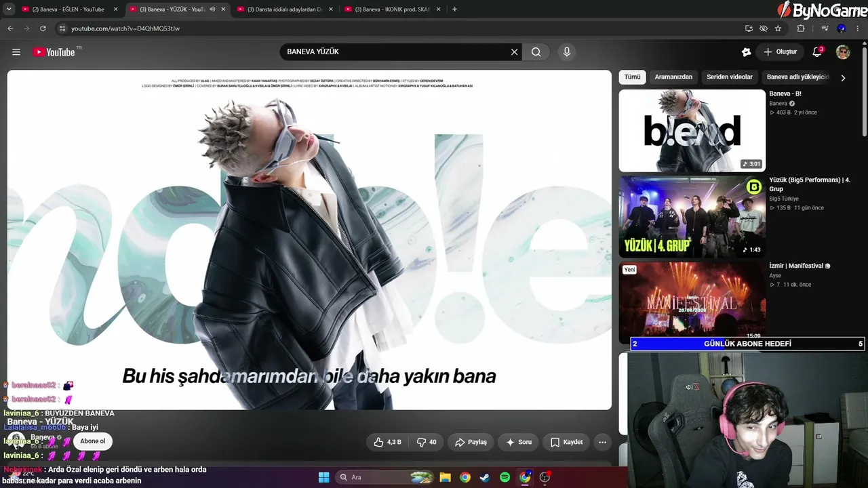Go to the YouTube home logo
Screen dimensions: 868x488
pyautogui.click(x=54, y=52)
